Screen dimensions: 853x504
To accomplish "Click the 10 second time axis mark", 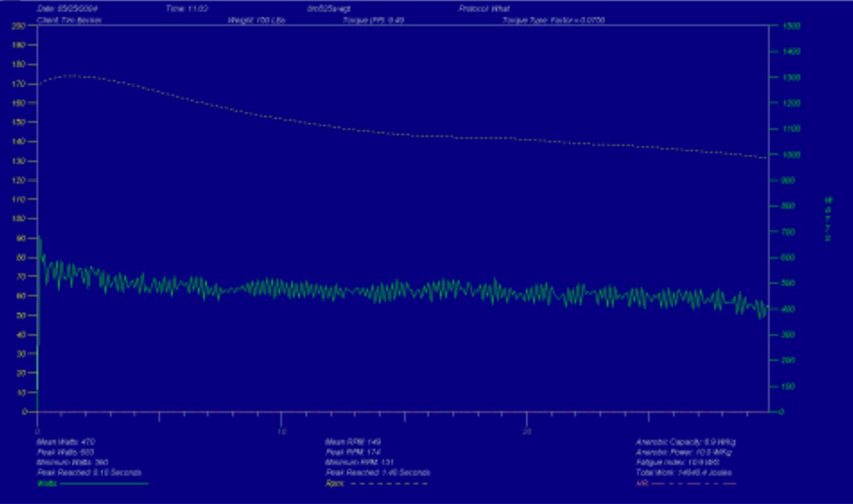I will (282, 432).
